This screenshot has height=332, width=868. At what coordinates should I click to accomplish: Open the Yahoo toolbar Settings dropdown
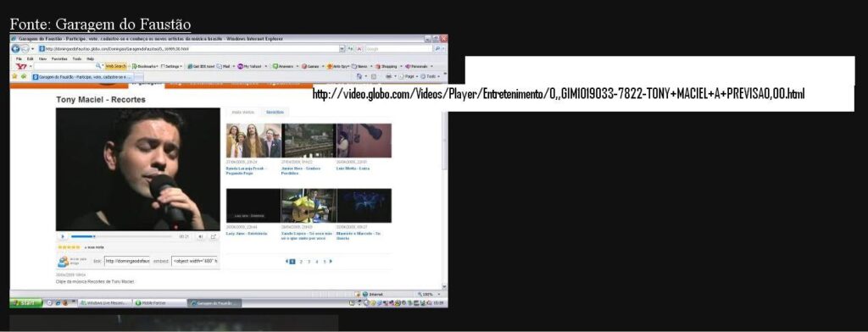pyautogui.click(x=172, y=66)
